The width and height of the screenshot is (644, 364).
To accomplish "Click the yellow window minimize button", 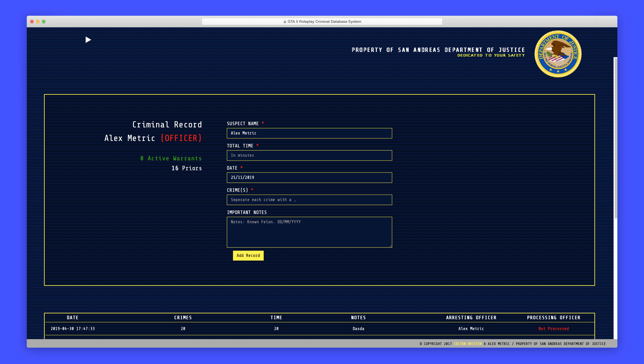I will coord(38,22).
